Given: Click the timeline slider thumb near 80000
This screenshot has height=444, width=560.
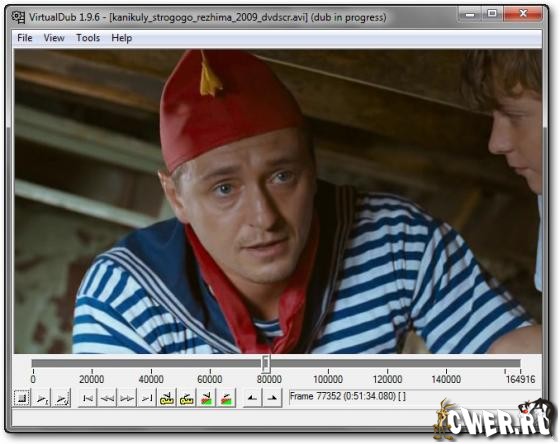Looking at the screenshot, I should click(x=265, y=364).
